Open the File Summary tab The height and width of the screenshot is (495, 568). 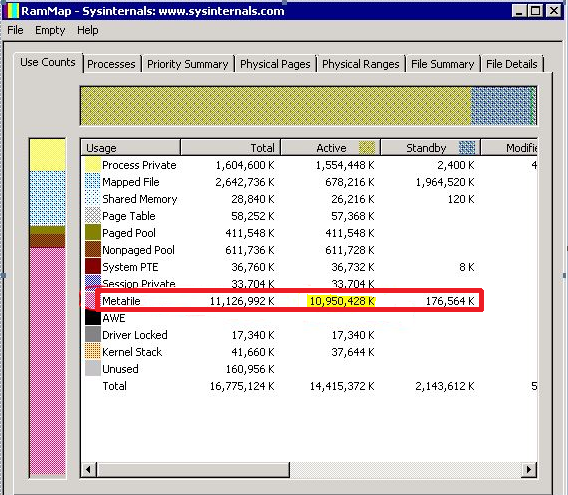pos(442,64)
